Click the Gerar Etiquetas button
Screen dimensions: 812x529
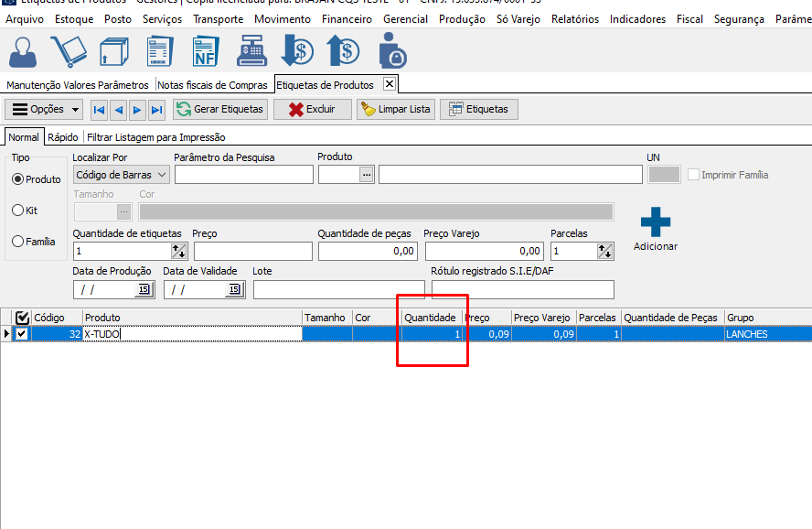220,110
